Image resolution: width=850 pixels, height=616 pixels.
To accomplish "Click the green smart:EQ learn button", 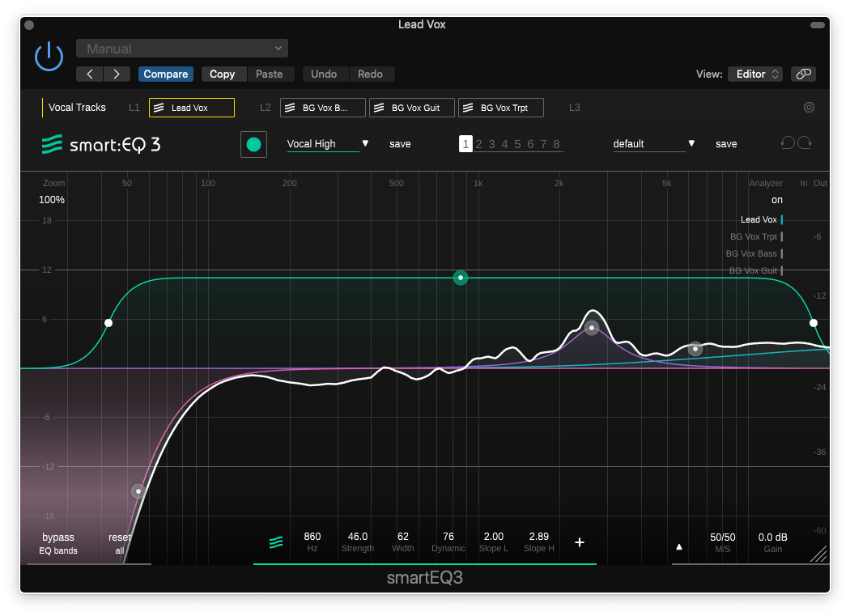I will tap(253, 144).
